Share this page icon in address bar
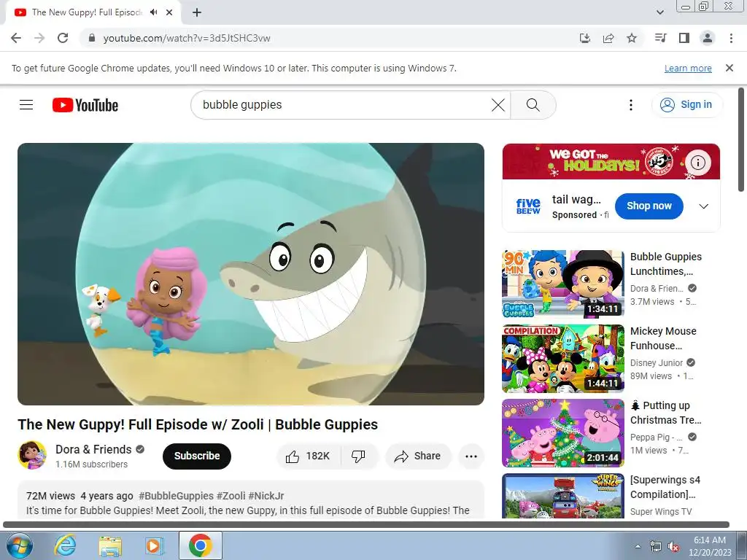 pos(608,38)
